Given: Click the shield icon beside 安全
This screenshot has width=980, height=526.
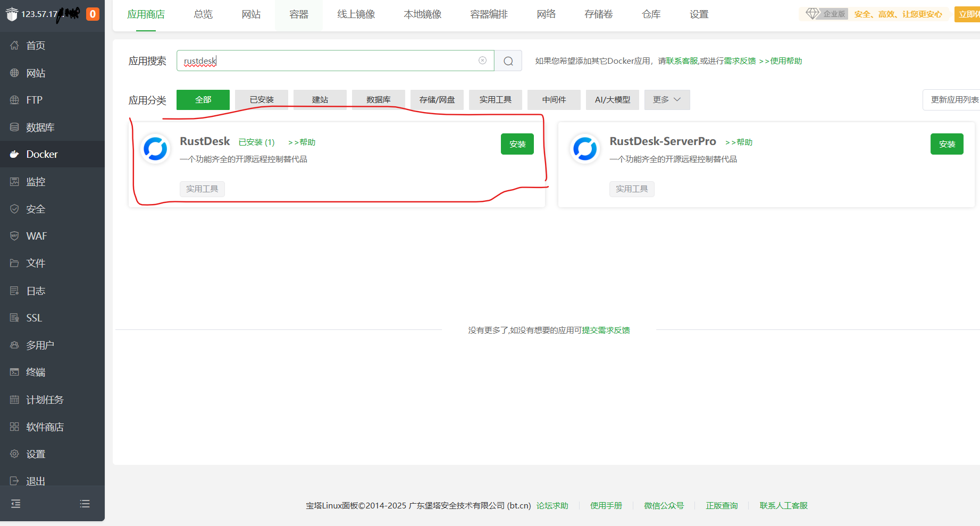Looking at the screenshot, I should click(x=14, y=209).
